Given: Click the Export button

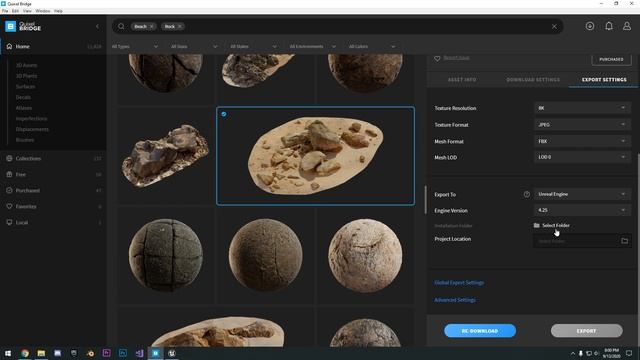Looking at the screenshot, I should tap(587, 331).
